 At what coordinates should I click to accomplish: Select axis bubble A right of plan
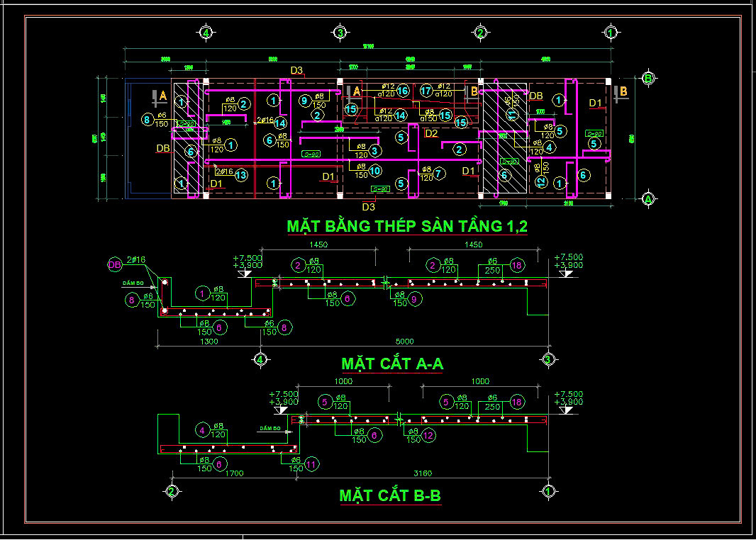(x=647, y=200)
